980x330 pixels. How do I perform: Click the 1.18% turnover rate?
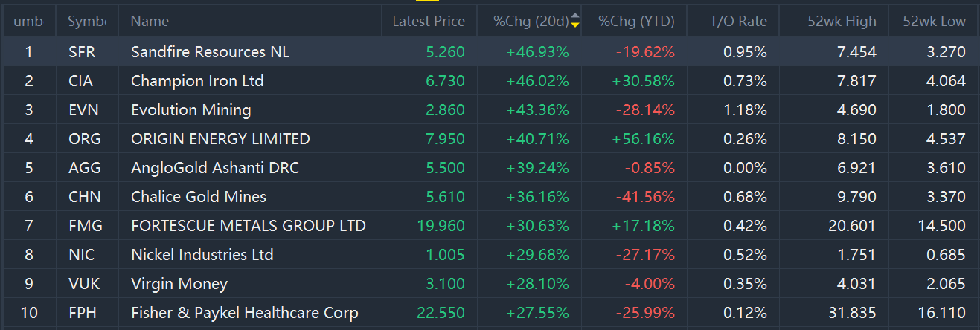tap(745, 110)
